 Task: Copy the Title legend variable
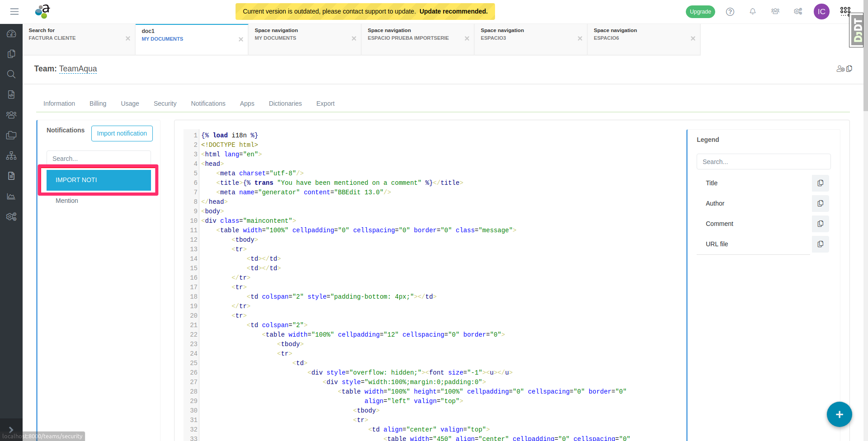click(x=820, y=183)
